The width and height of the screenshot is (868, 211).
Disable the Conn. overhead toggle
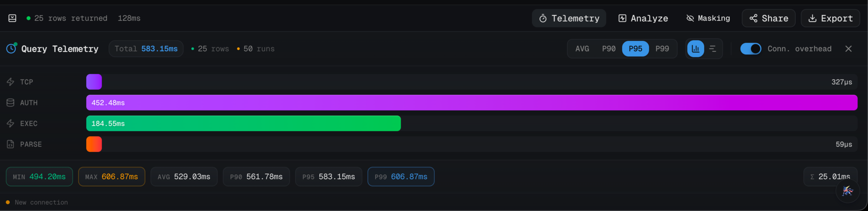tap(750, 49)
